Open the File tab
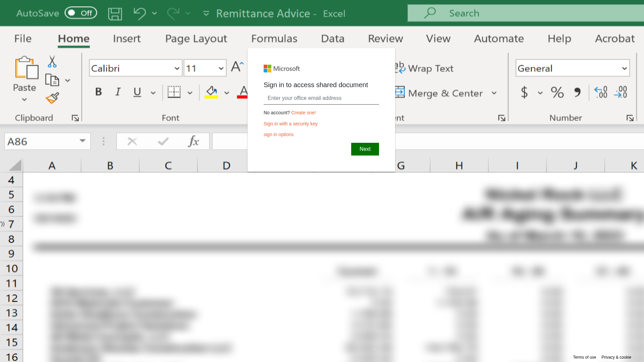Screen dimensions: 644x362 pos(23,39)
